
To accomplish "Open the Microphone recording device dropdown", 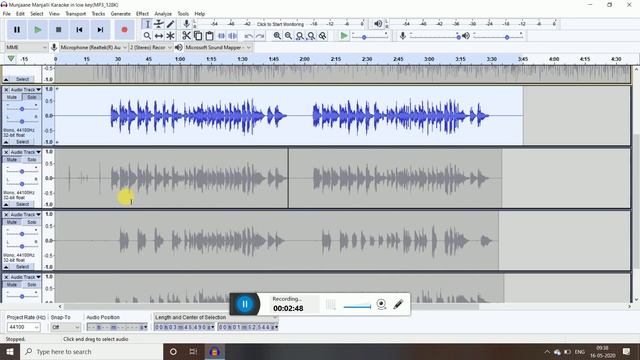I will click(93, 47).
